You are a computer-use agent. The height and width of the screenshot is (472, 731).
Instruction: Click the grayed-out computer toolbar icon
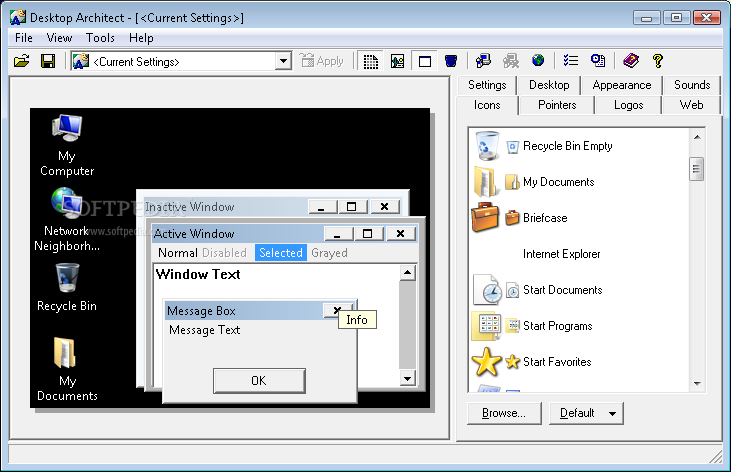(x=511, y=61)
